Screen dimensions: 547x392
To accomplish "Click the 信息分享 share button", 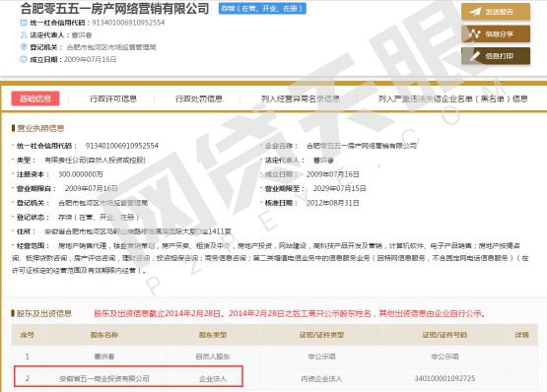I will [x=496, y=33].
